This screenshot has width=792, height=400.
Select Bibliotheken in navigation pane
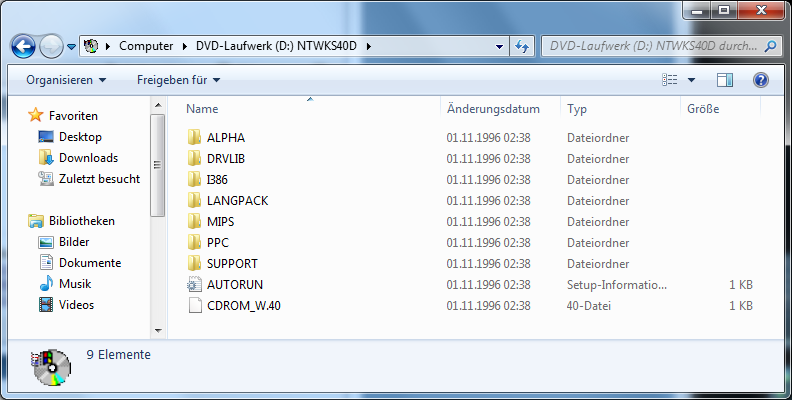pyautogui.click(x=82, y=221)
